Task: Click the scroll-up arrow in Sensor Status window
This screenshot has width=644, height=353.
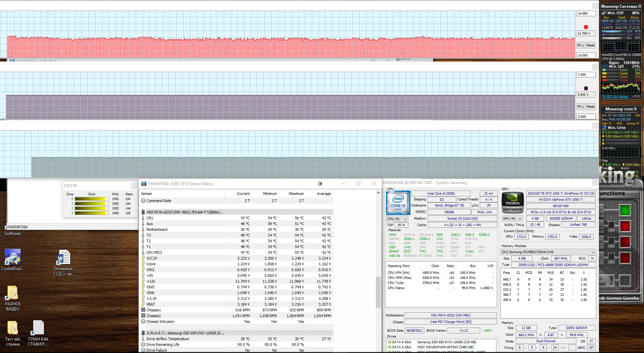Action: click(378, 193)
